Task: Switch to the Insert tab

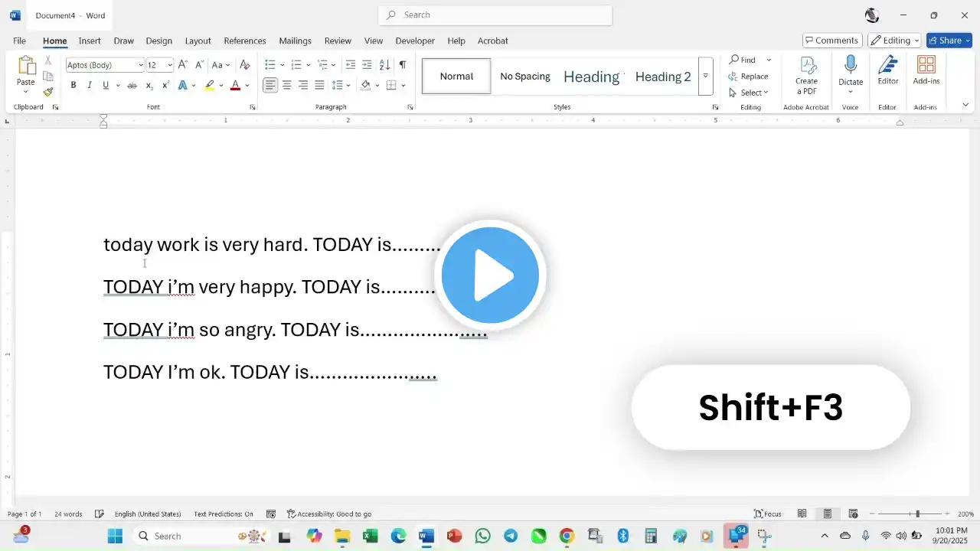Action: [90, 41]
